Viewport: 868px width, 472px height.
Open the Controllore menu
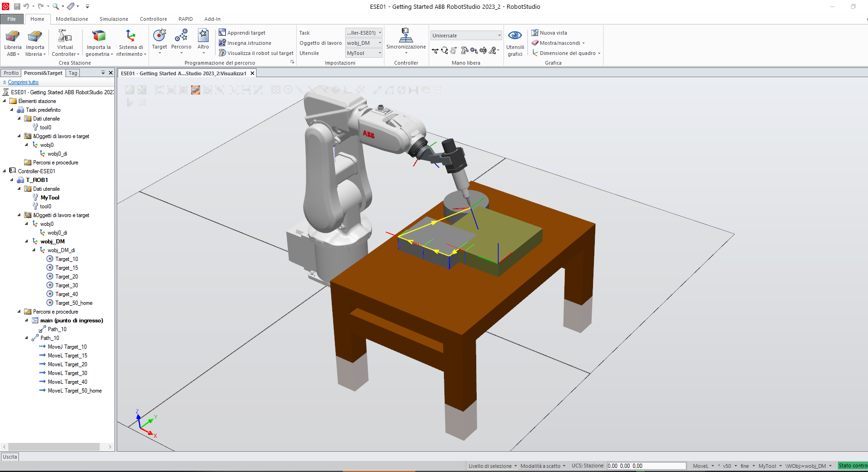pos(153,19)
